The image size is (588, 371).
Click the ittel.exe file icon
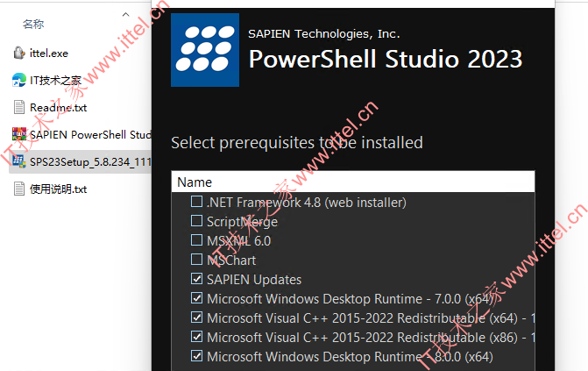click(19, 53)
